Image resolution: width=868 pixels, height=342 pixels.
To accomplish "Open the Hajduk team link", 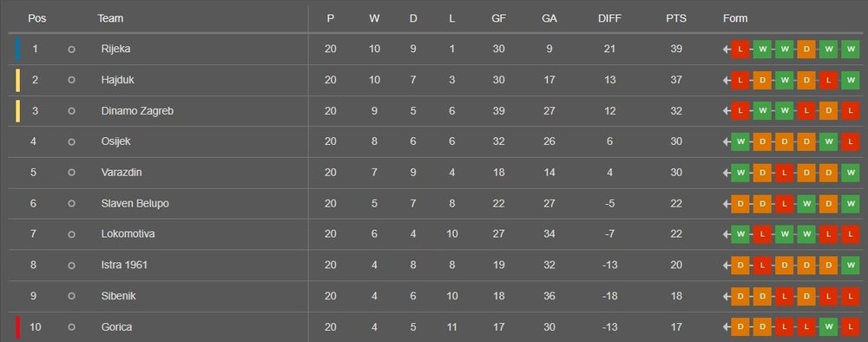I will pos(117,80).
